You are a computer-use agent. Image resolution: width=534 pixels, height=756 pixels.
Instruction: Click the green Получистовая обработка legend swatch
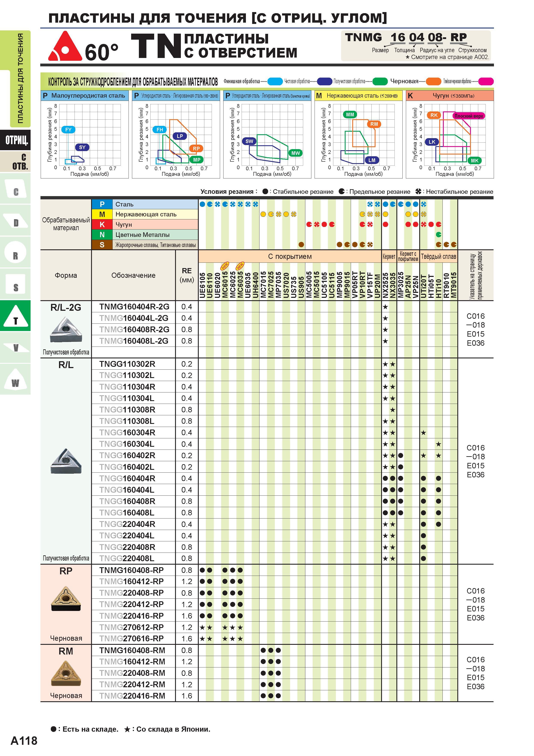(380, 81)
